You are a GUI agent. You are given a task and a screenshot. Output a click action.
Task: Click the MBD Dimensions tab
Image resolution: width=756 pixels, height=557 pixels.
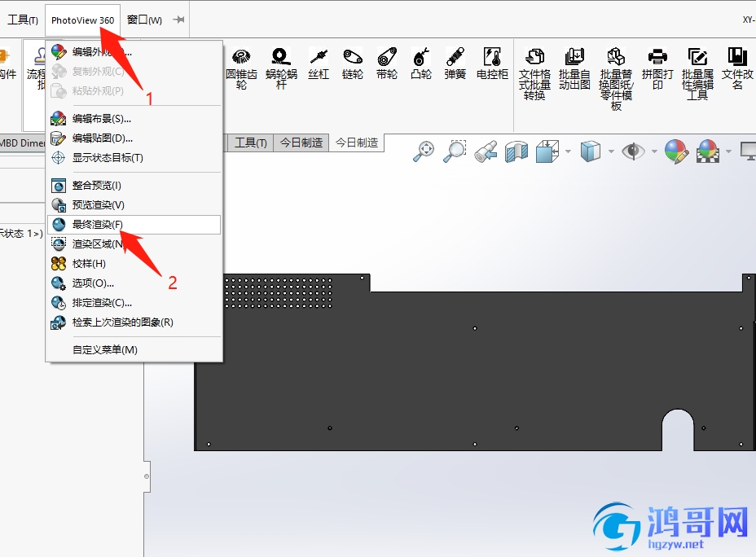click(23, 143)
